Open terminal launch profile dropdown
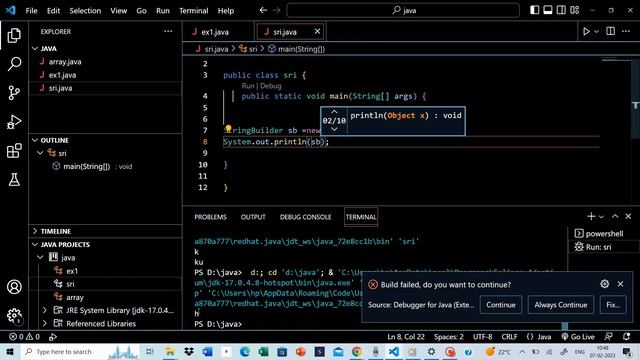 click(x=601, y=217)
